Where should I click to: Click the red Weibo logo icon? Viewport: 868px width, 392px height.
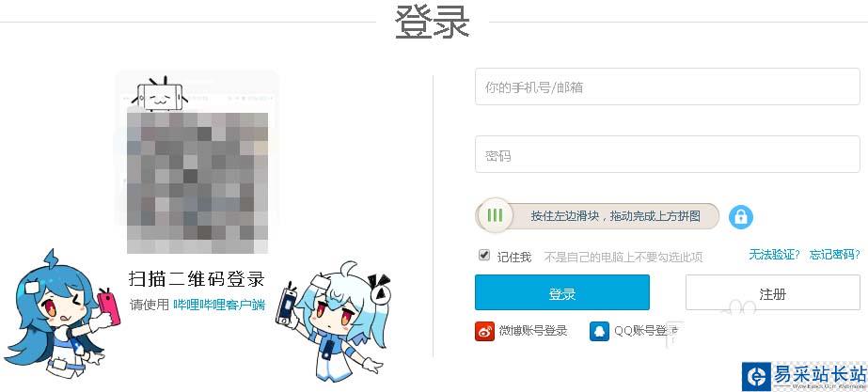(484, 331)
